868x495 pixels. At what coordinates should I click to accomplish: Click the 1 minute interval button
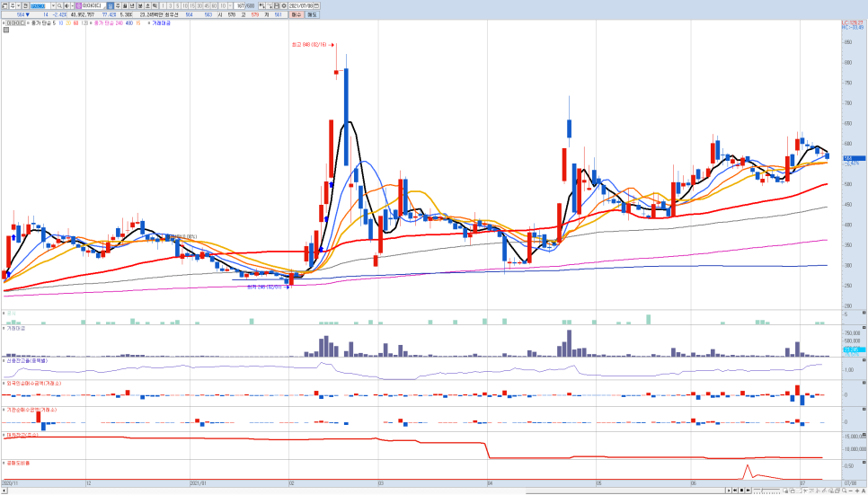click(163, 5)
